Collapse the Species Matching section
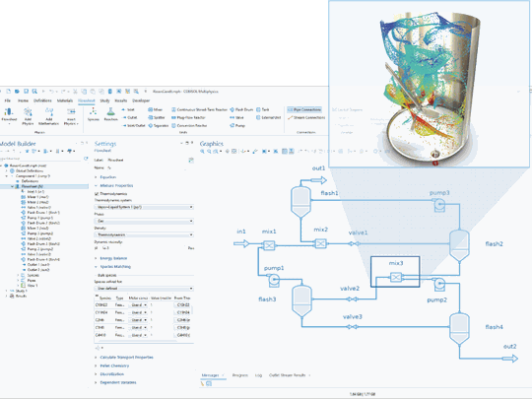The width and height of the screenshot is (532, 399). [x=112, y=267]
